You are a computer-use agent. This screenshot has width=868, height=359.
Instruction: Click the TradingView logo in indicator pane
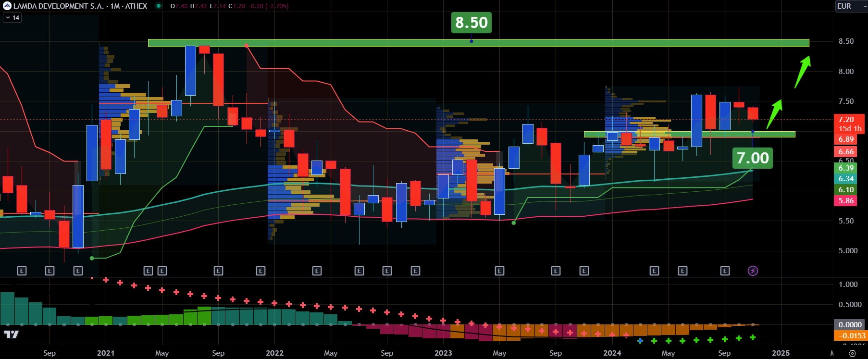pyautogui.click(x=11, y=334)
